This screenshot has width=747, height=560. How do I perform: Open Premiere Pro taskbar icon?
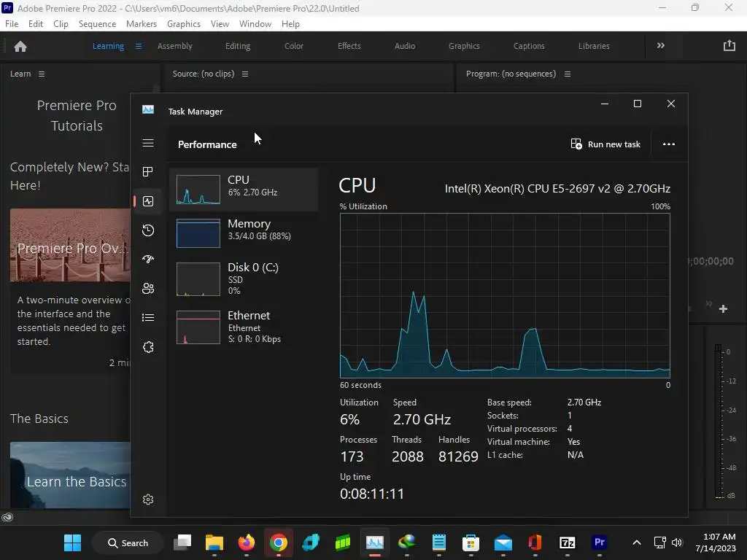[x=600, y=542]
